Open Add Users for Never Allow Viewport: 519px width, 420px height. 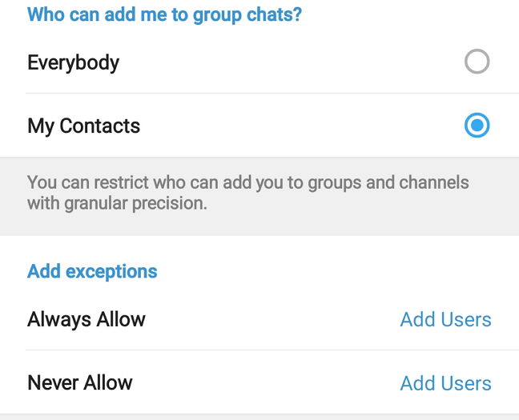[445, 383]
